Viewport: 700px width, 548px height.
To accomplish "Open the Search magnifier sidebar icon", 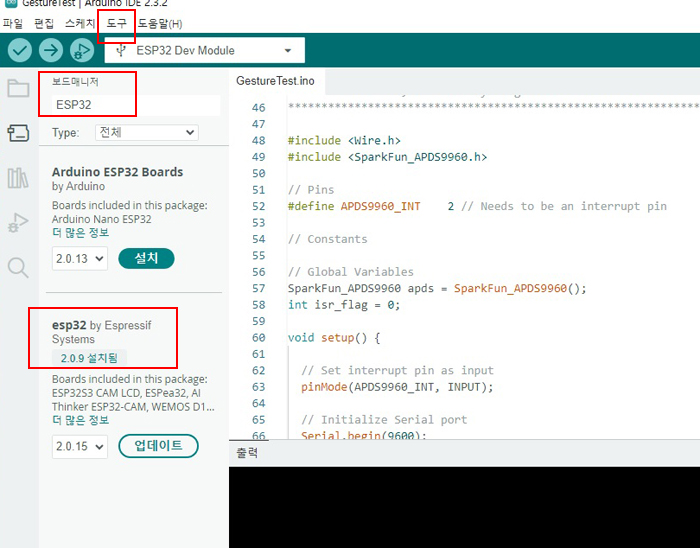I will 18,268.
